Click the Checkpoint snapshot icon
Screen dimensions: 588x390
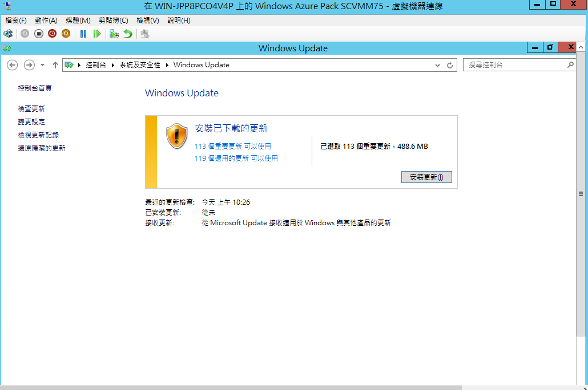(114, 34)
